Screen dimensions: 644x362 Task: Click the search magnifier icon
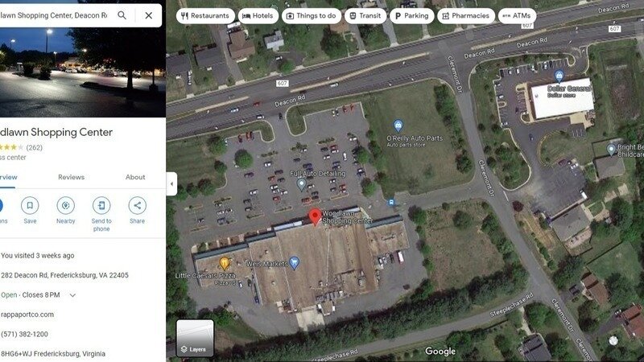122,15
